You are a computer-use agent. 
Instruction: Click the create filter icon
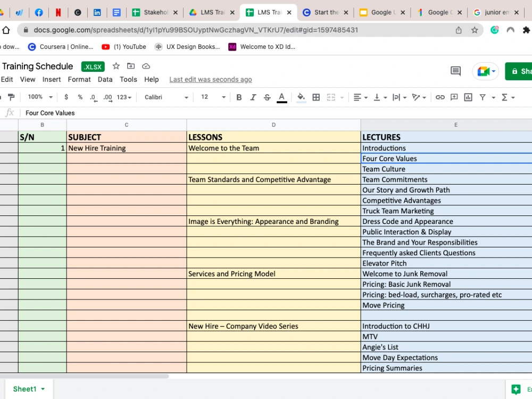(483, 97)
